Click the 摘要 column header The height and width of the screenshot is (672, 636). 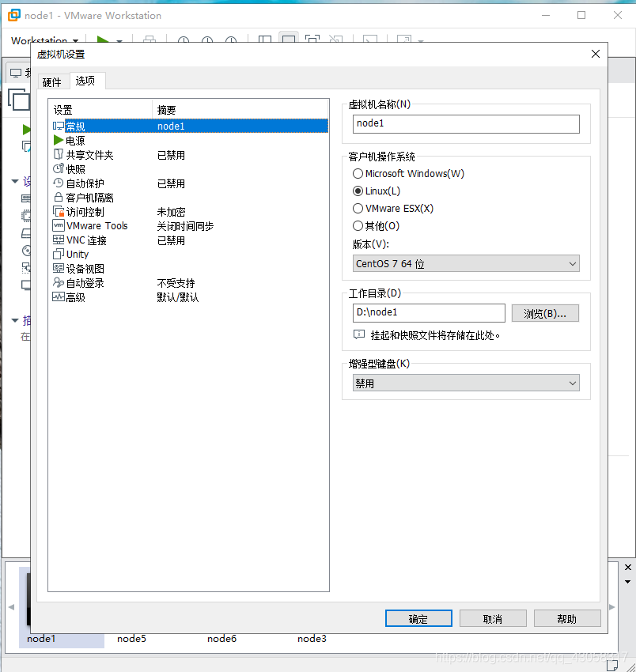(x=240, y=110)
